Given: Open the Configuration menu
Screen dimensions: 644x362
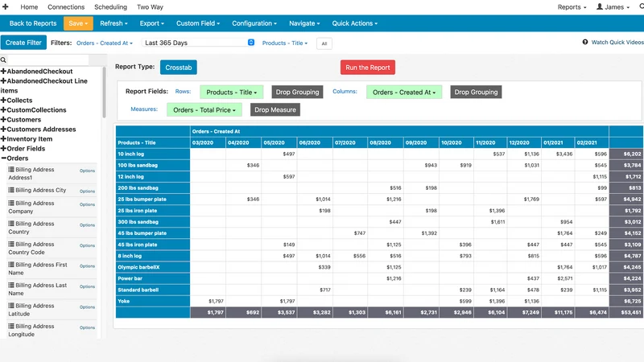Looking at the screenshot, I should 254,23.
